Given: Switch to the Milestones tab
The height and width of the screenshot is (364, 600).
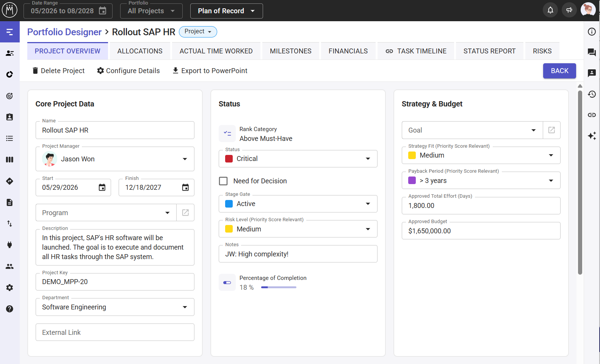Looking at the screenshot, I should pyautogui.click(x=291, y=51).
